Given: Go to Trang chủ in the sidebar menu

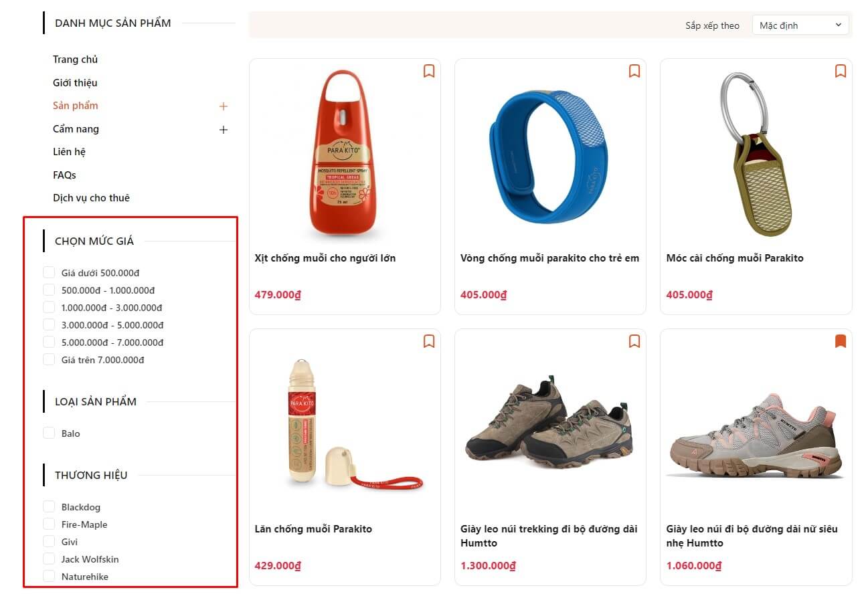Looking at the screenshot, I should [x=75, y=60].
